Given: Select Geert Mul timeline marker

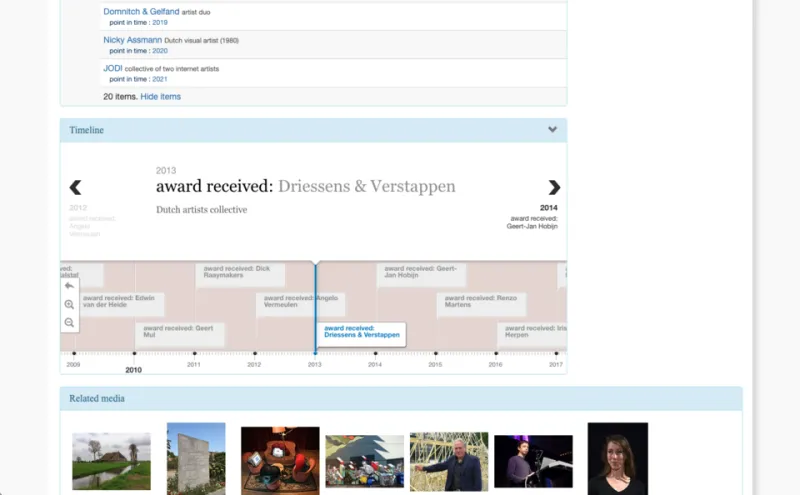Looking at the screenshot, I should point(180,335).
